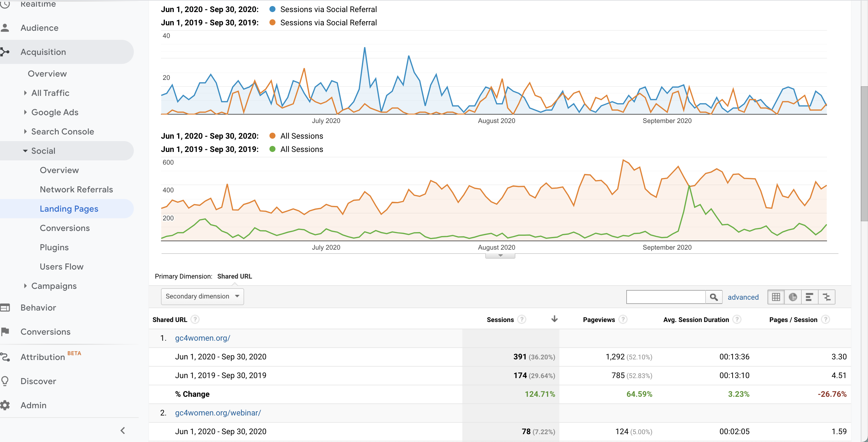Open the Secondary dimension dropdown
The image size is (868, 442).
pyautogui.click(x=202, y=296)
